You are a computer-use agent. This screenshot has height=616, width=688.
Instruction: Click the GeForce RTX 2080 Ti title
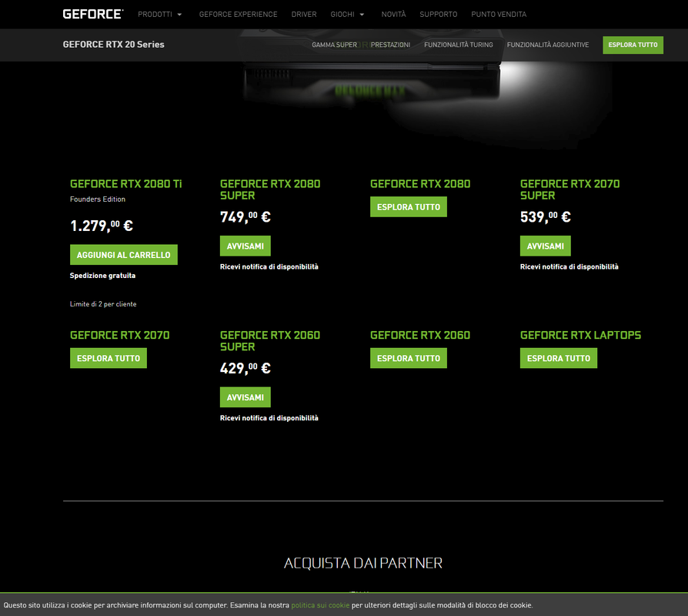126,184
